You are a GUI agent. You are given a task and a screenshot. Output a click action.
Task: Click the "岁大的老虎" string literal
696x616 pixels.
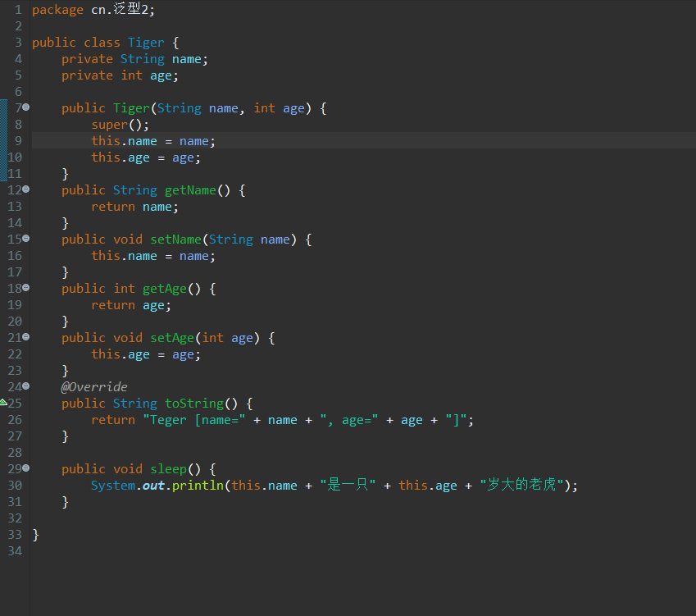click(x=521, y=486)
